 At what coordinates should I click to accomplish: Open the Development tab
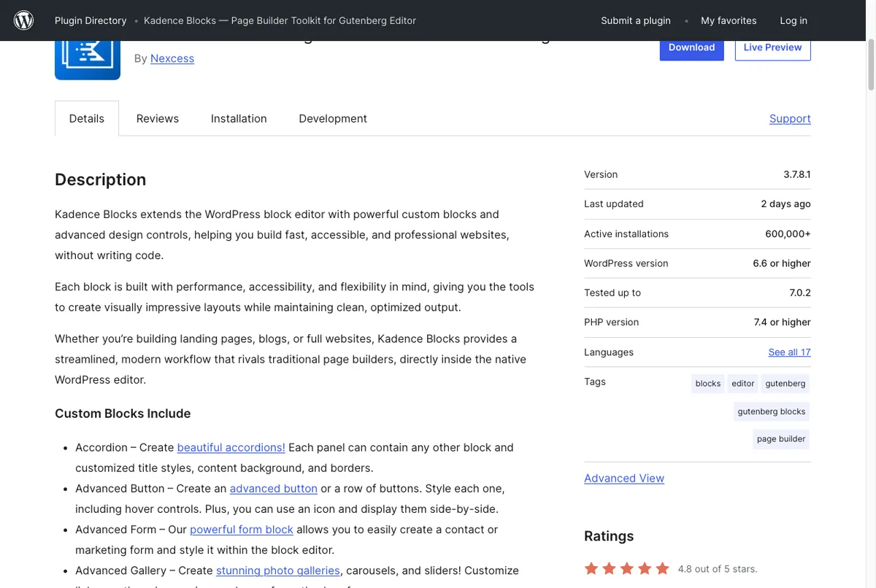pyautogui.click(x=333, y=118)
